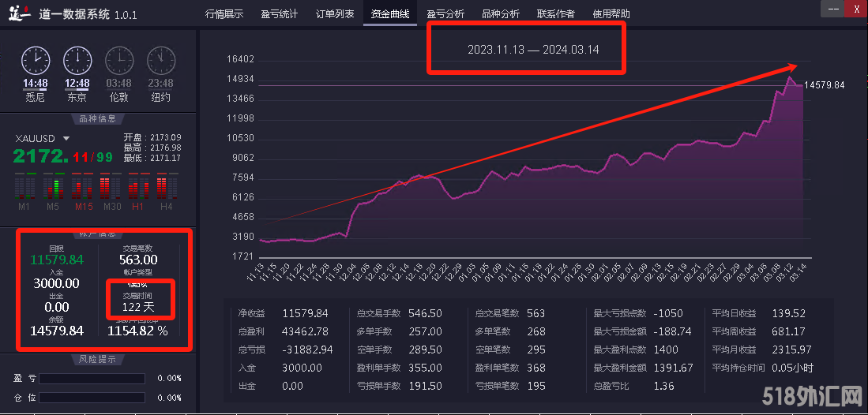Click the date range 2023.11.13 — 2024.03.14
Screen dimensions: 868x415
[533, 50]
